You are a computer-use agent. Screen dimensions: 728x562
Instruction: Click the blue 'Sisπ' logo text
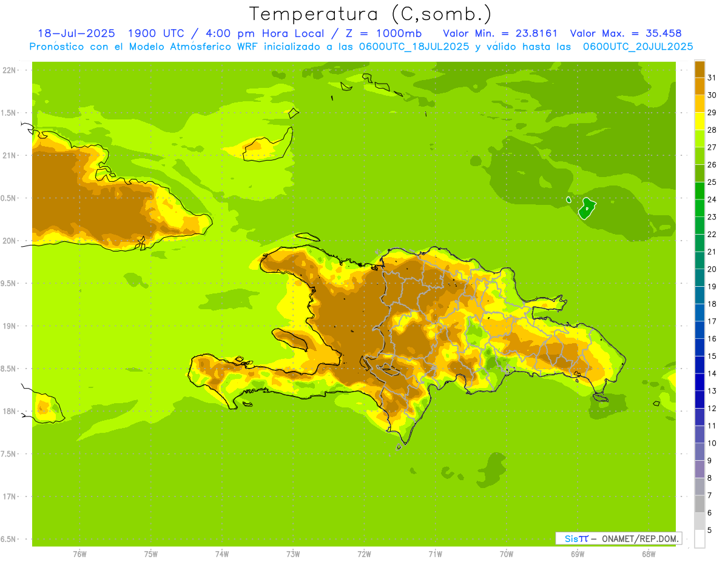coord(576,538)
